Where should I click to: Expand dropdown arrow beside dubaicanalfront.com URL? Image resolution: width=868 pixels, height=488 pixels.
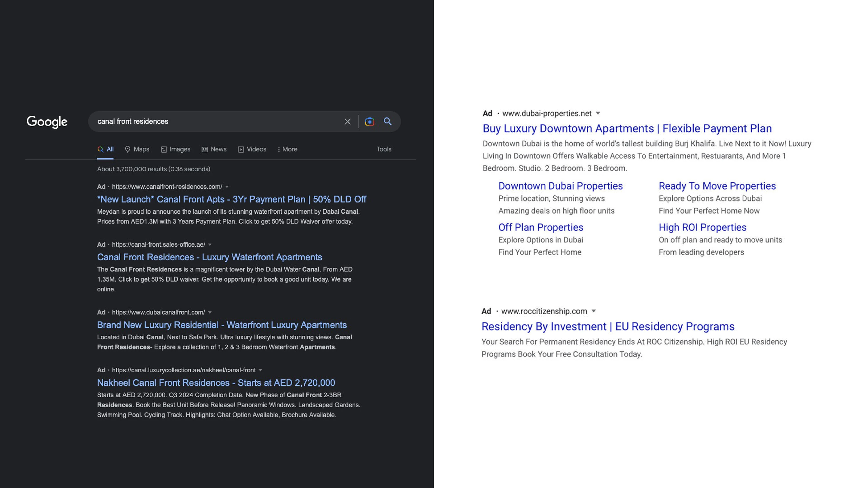[209, 313]
